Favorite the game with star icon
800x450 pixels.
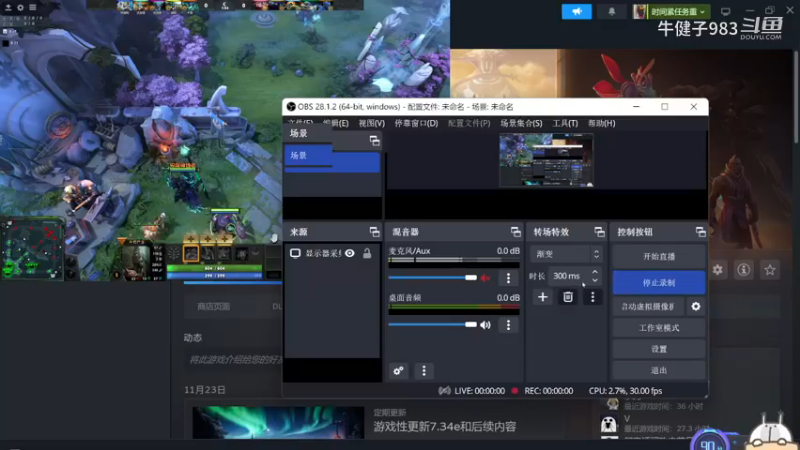click(x=770, y=269)
